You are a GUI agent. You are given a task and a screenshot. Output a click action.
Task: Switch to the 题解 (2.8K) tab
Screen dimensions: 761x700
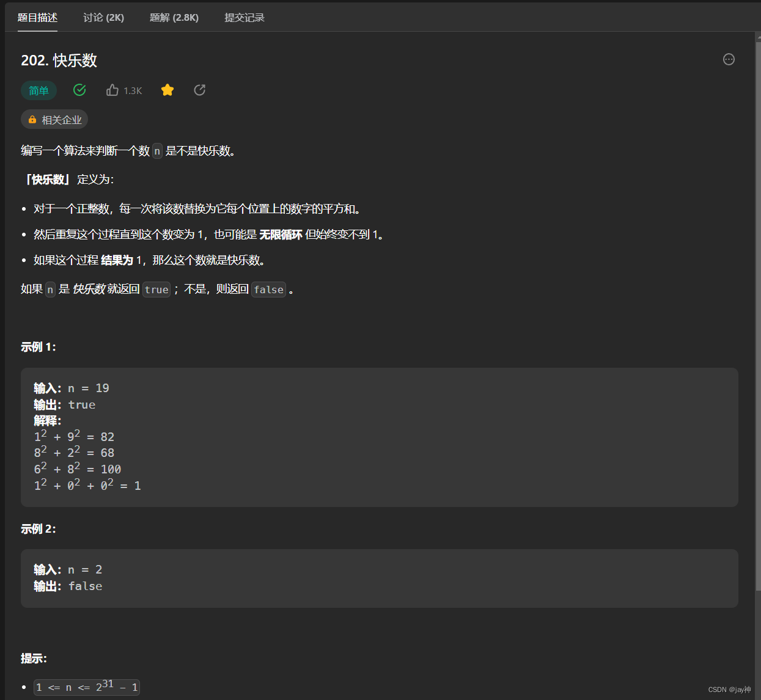[x=174, y=18]
